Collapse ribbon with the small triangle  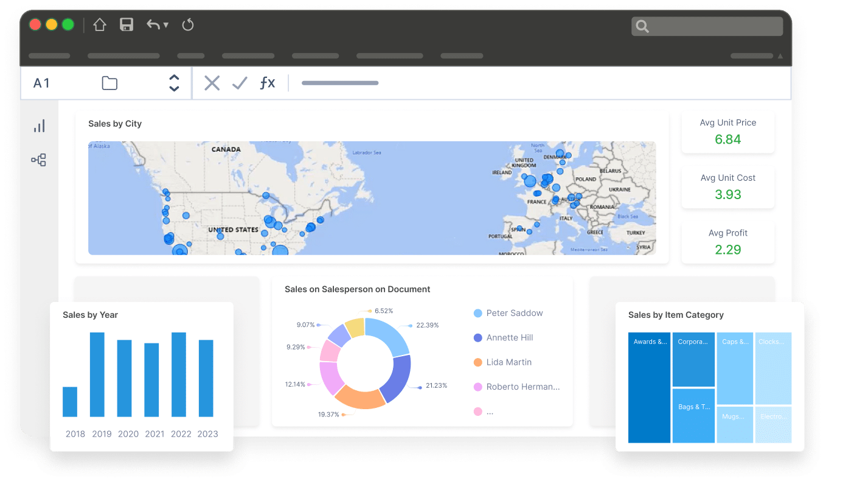pos(780,56)
